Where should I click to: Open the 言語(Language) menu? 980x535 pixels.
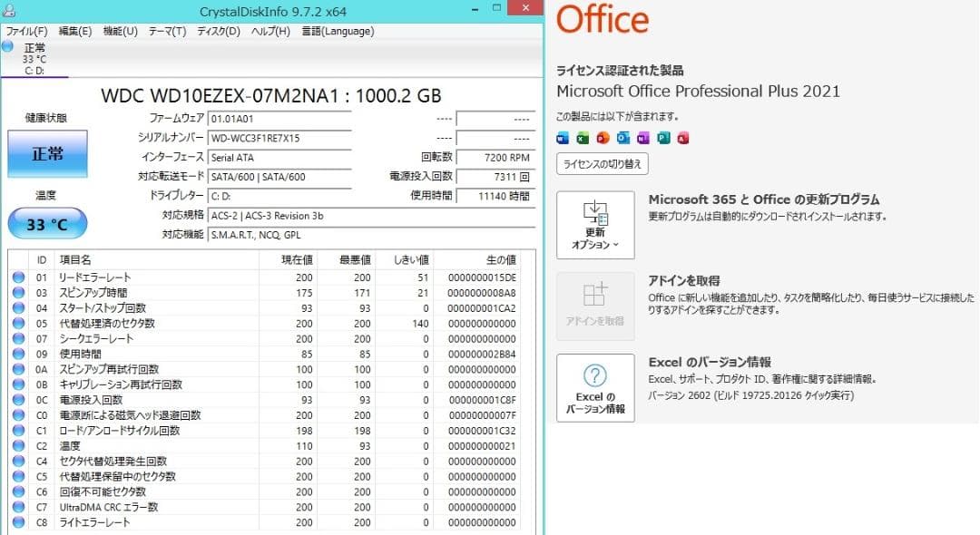click(x=338, y=31)
